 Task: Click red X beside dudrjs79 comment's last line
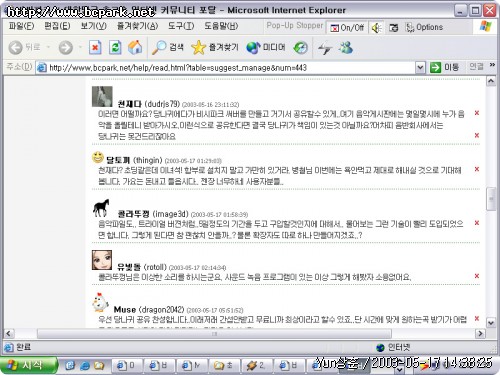pos(477,135)
